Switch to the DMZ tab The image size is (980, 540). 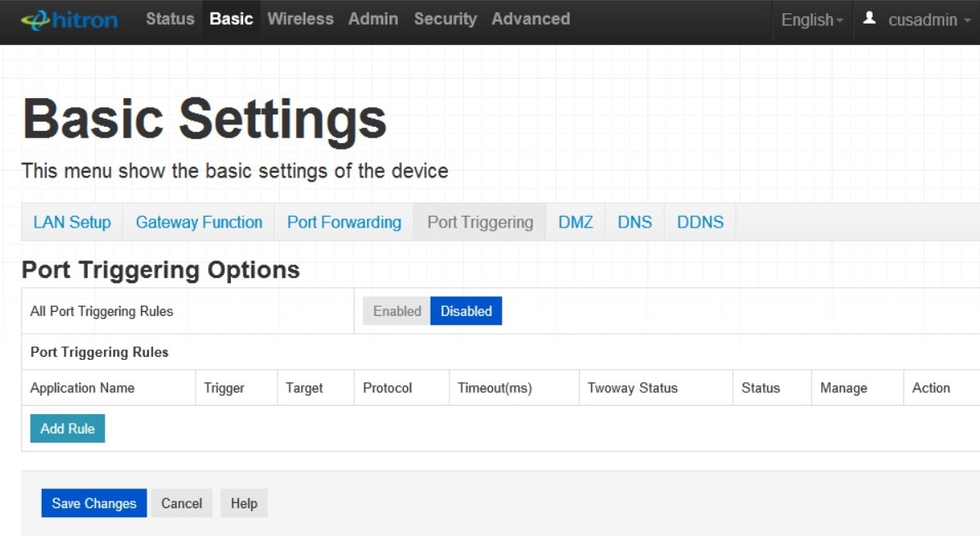click(x=576, y=223)
